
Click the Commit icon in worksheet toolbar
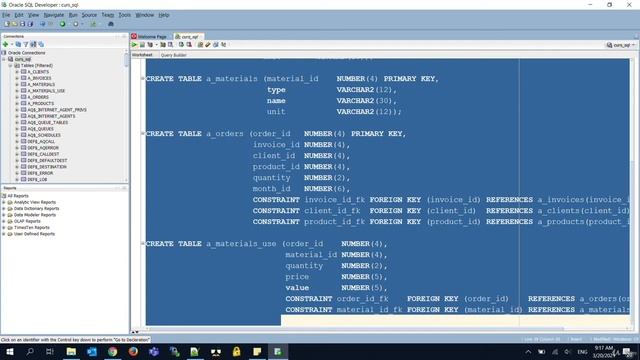coord(181,44)
